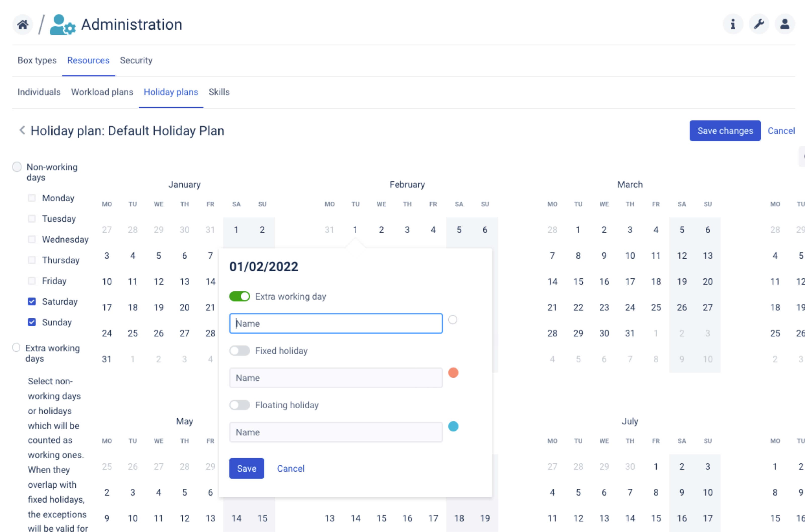Open the Resources tab
Image resolution: width=805 pixels, height=532 pixels.
coord(88,60)
